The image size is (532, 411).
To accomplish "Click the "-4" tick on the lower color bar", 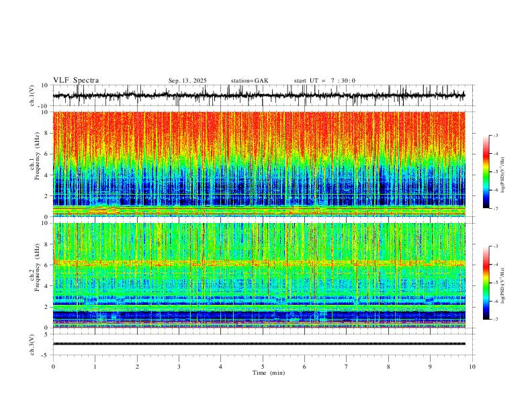I will point(496,265).
